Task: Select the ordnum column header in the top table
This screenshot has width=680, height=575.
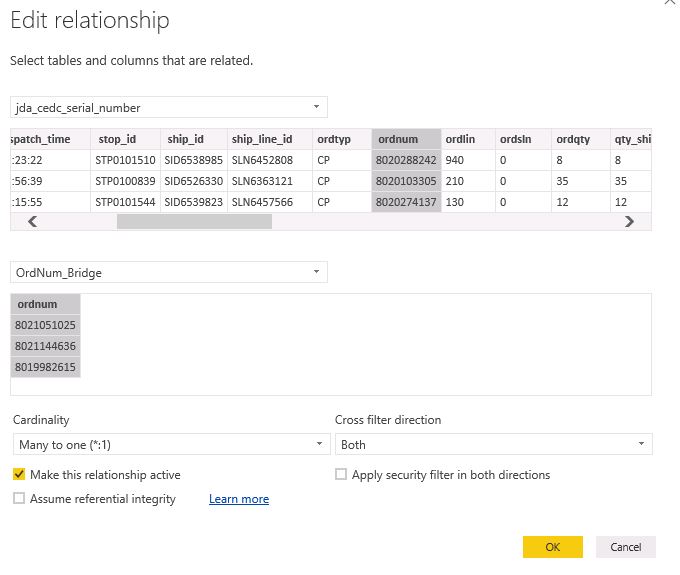Action: (406, 139)
